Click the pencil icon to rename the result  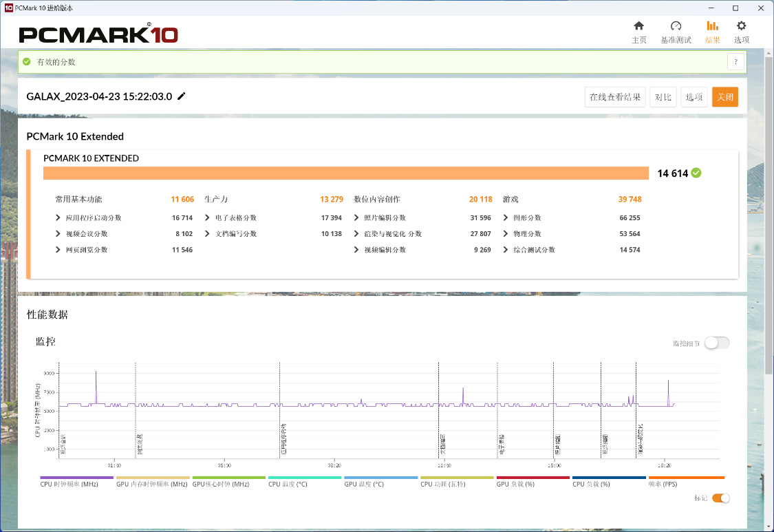(182, 96)
